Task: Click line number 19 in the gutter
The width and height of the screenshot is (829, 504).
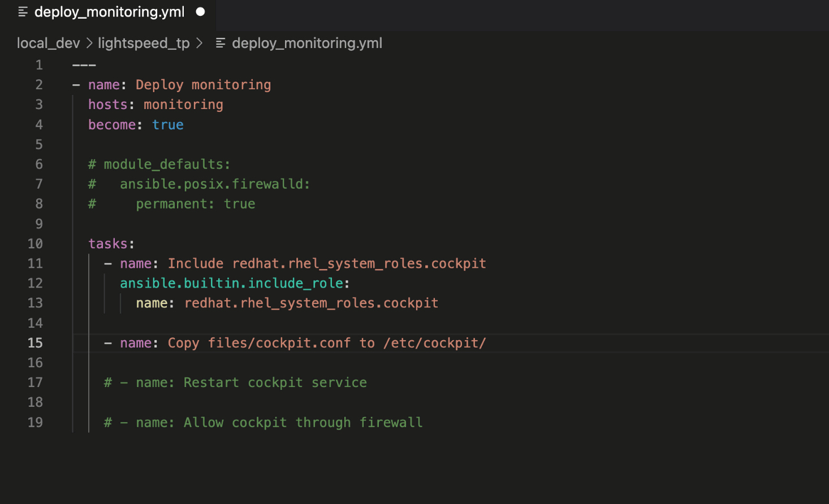Action: [35, 423]
